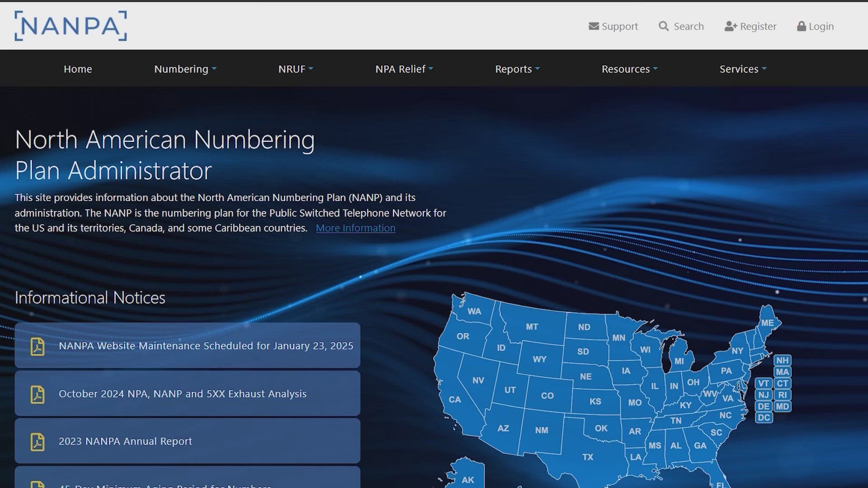Image resolution: width=868 pixels, height=488 pixels.
Task: Open the Resources dropdown menu
Action: tap(629, 69)
